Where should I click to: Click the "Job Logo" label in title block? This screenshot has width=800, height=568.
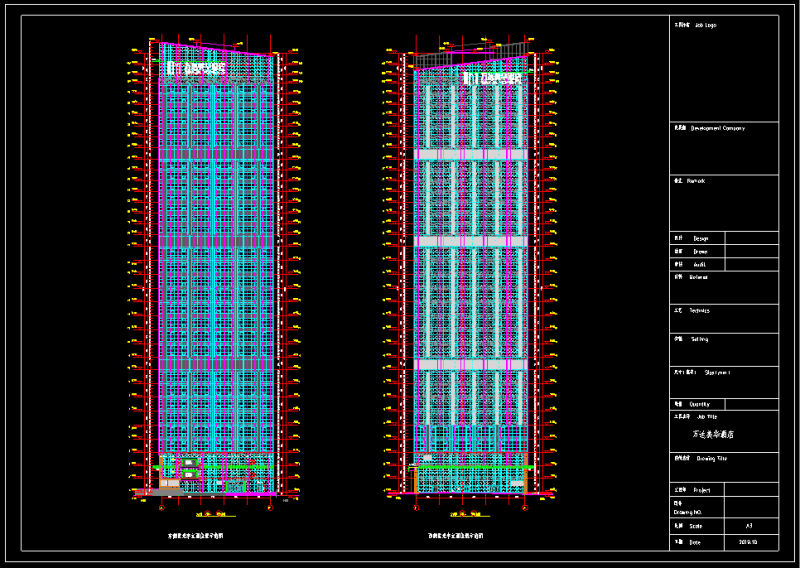pyautogui.click(x=705, y=25)
